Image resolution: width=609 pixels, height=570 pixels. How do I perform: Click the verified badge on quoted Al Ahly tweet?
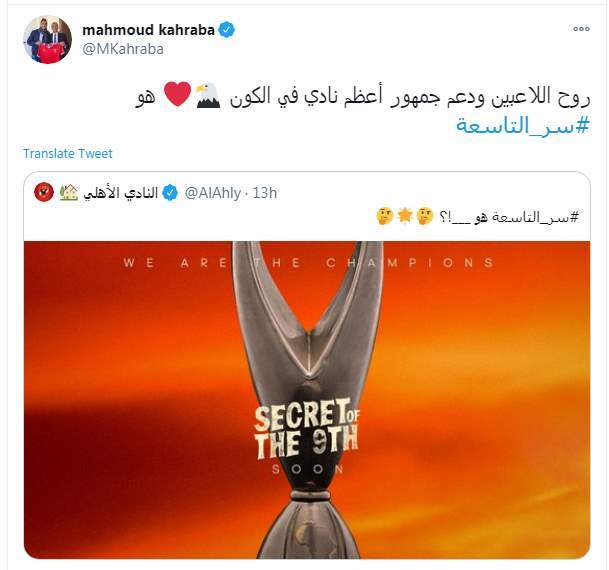[x=170, y=193]
